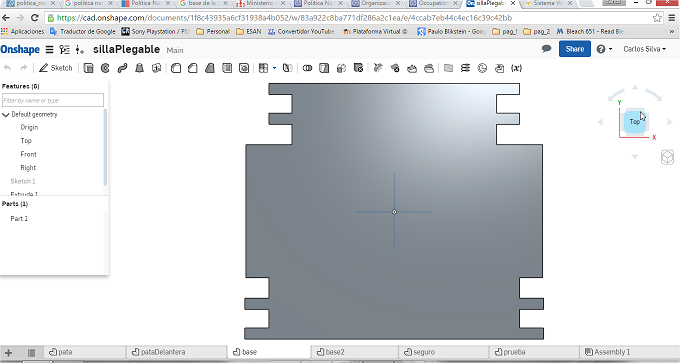Click the Shell tool icon
The image size is (680, 363).
227,68
